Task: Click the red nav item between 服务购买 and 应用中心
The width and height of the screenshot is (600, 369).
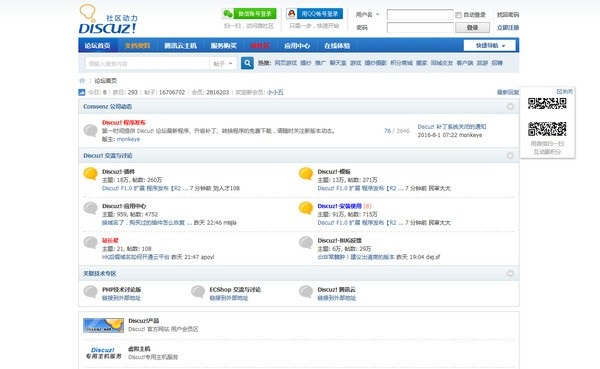Action: tap(260, 46)
